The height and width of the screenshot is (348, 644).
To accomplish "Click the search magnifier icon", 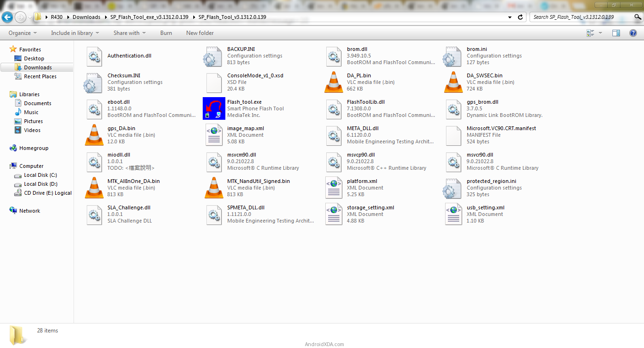I will pos(637,17).
